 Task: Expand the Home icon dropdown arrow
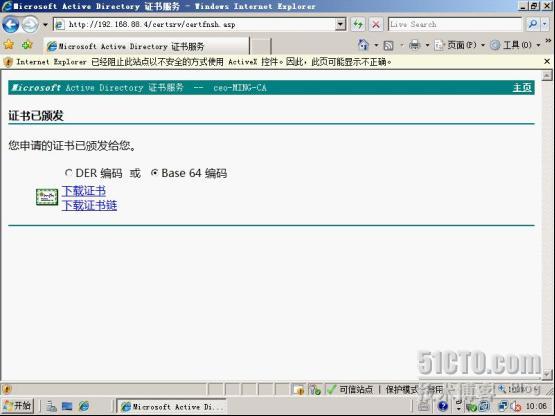pos(376,45)
